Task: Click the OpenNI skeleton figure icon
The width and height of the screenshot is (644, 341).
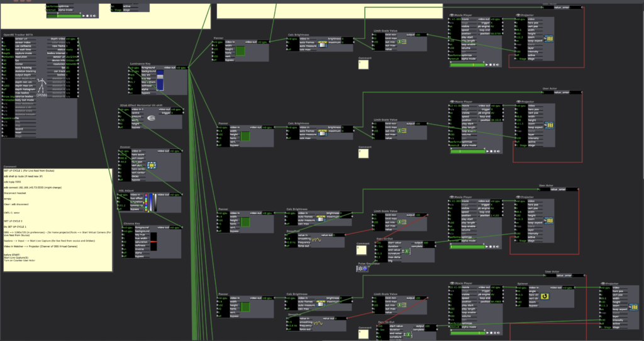Action: [x=42, y=86]
